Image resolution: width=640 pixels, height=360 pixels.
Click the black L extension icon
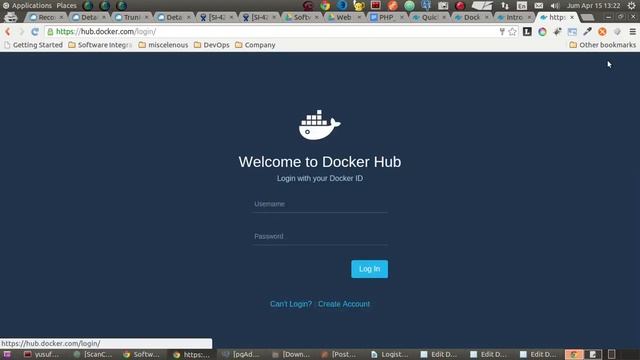tap(527, 31)
